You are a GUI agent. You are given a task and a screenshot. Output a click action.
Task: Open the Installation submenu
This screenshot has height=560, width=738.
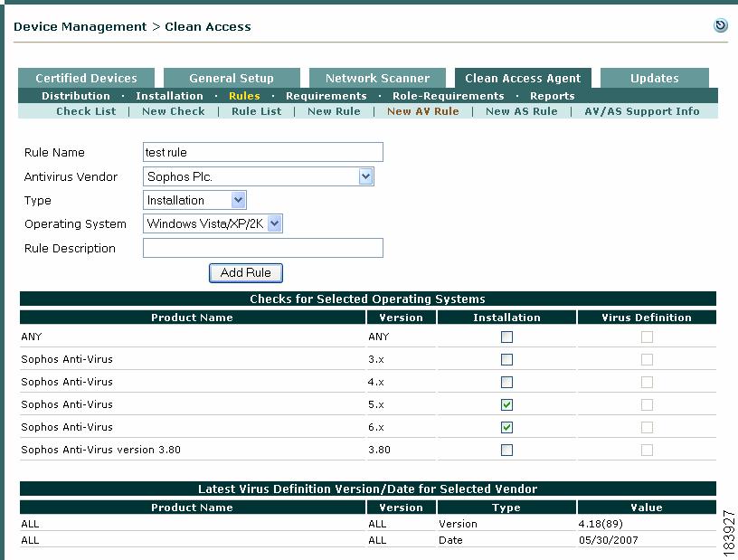(169, 96)
